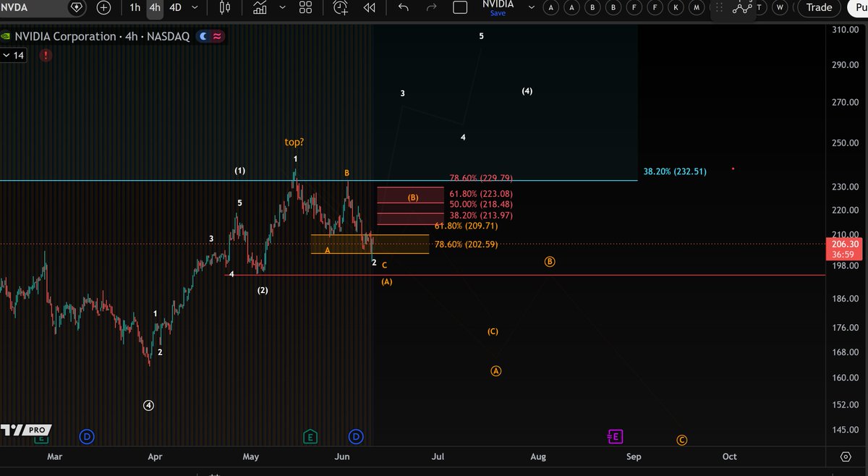Select the 78.60% (229.79) Fibonacci label
This screenshot has height=476, width=868.
(480, 178)
